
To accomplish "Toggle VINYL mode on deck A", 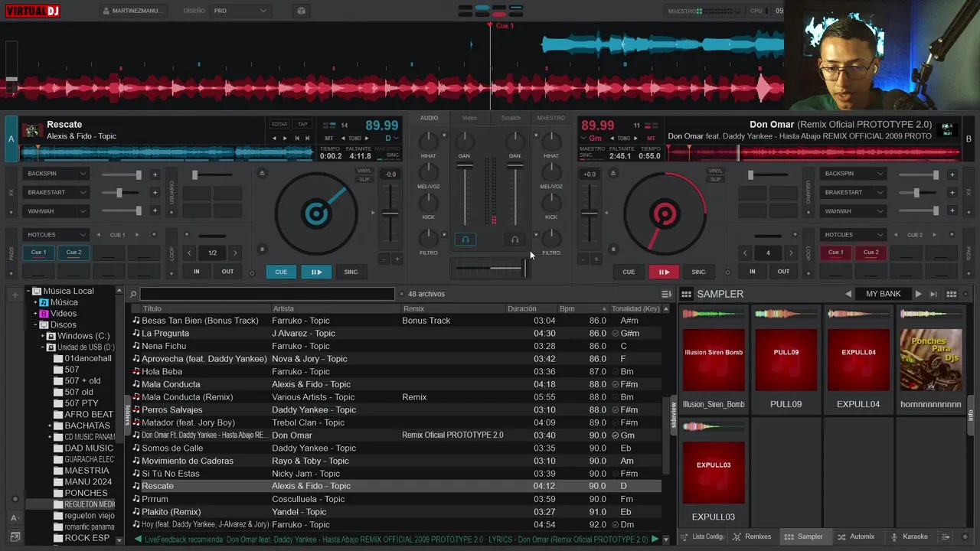I will pyautogui.click(x=364, y=171).
